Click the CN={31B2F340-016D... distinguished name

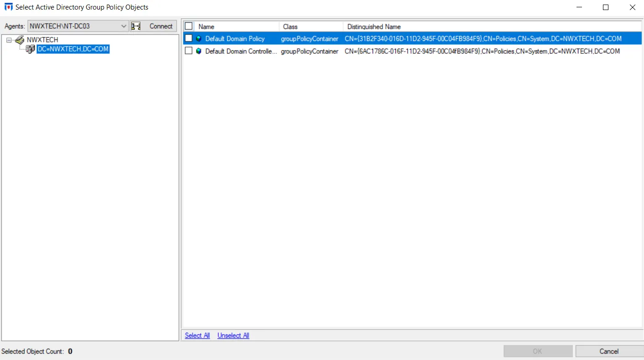click(x=483, y=39)
